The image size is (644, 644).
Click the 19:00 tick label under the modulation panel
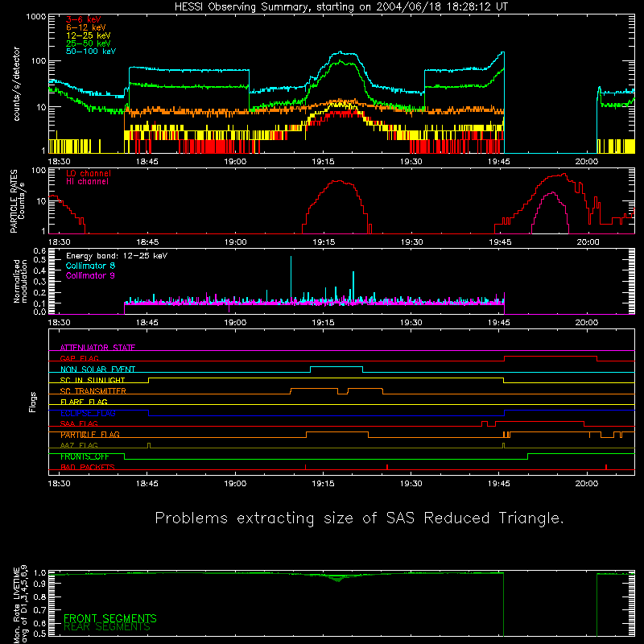click(235, 323)
